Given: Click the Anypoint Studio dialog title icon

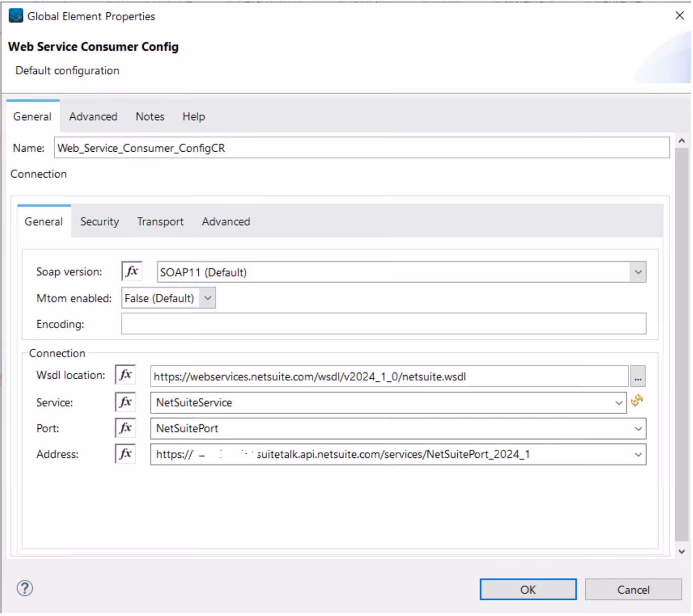Looking at the screenshot, I should point(16,16).
